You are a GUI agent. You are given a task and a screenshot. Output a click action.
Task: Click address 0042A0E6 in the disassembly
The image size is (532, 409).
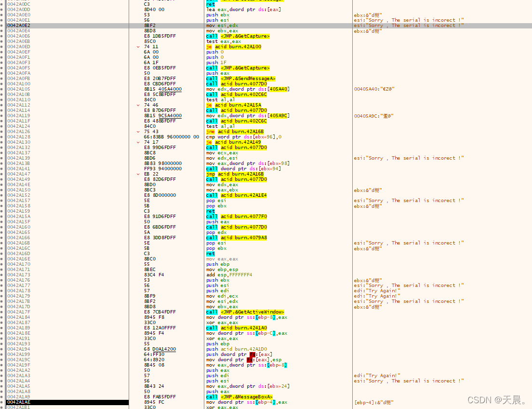click(19, 36)
